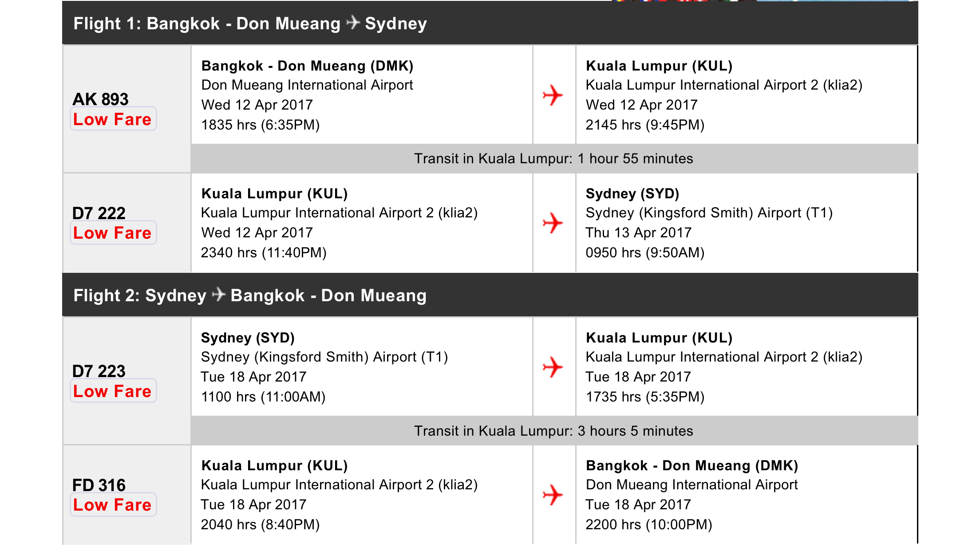Click the red plane icon for flight FD 316
The width and height of the screenshot is (980, 551).
553,495
